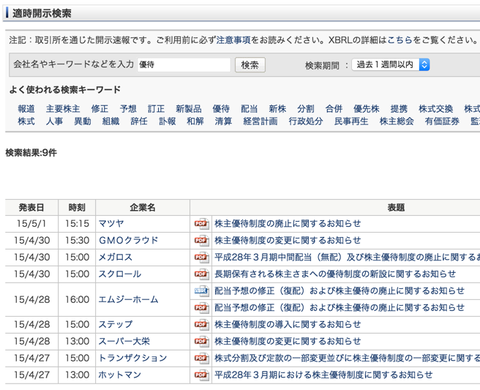
Task: Open GMOクラウド title 株主優待制度の変更に関するお知らせ
Action: [288, 240]
